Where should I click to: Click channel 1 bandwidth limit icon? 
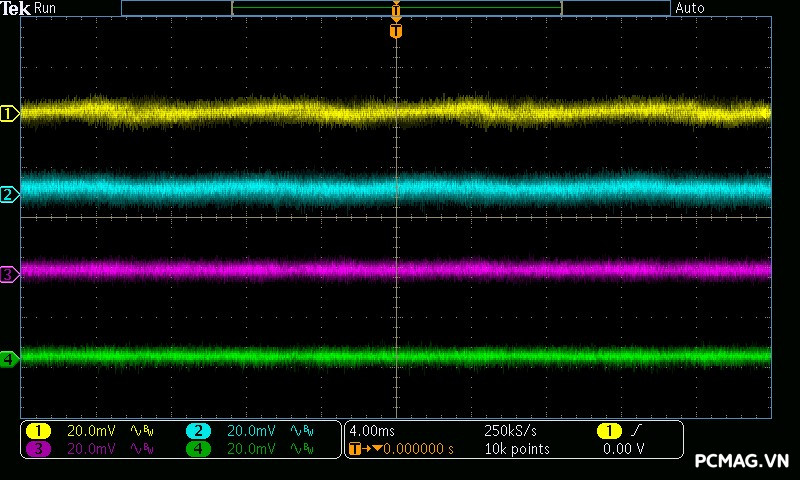click(x=141, y=431)
